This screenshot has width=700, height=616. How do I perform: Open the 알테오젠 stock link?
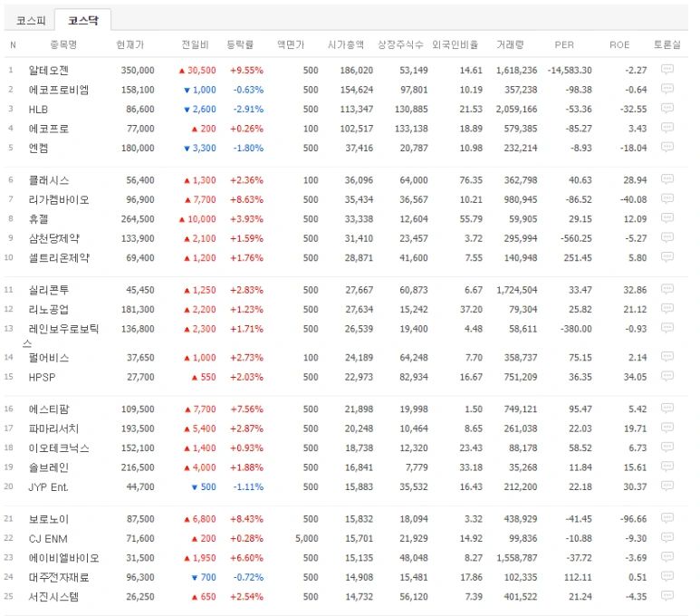[x=48, y=70]
